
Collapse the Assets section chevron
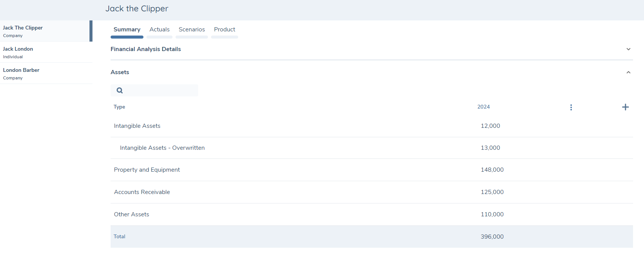pyautogui.click(x=628, y=72)
